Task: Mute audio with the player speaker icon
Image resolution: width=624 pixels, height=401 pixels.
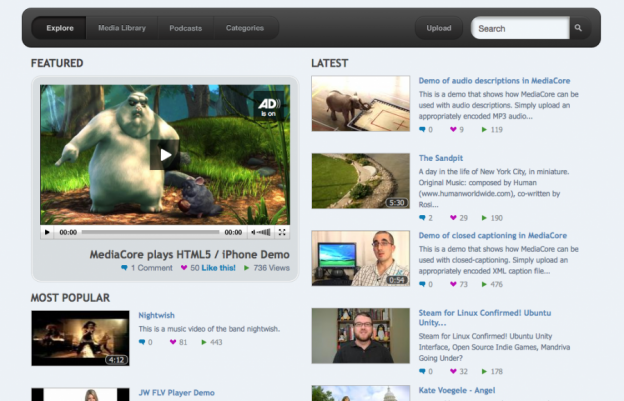Action: click(253, 232)
